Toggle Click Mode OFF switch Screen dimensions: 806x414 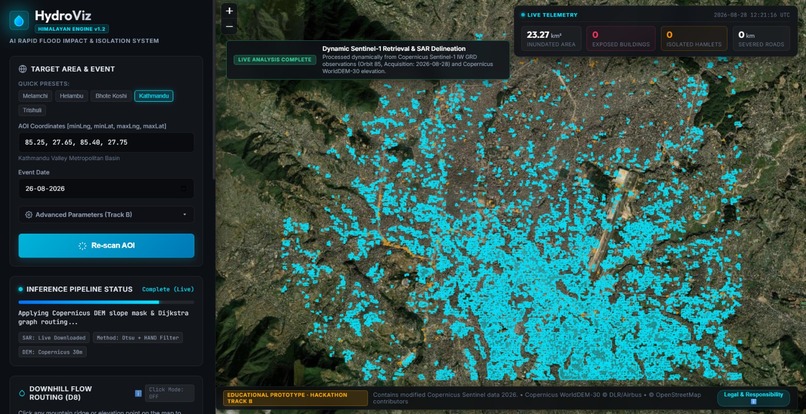click(x=170, y=393)
